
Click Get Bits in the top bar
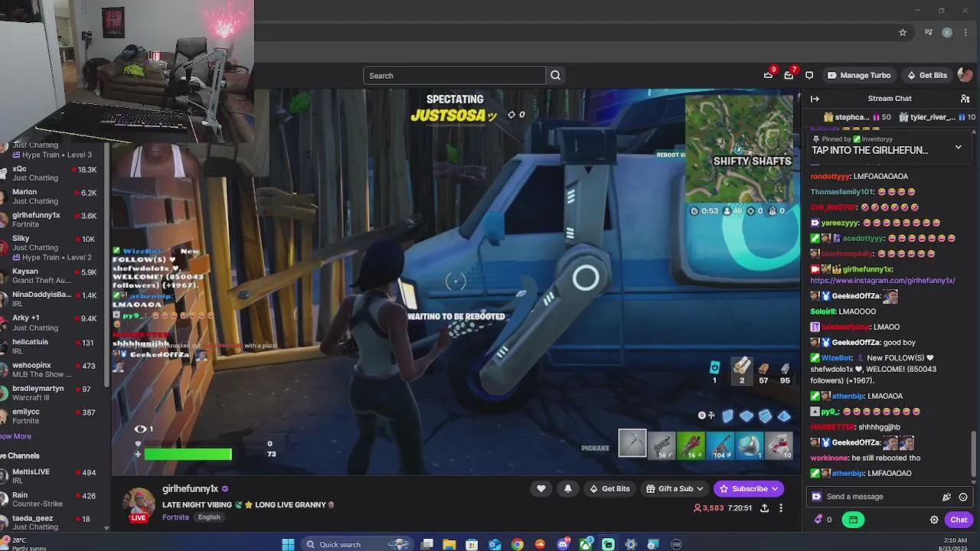point(926,75)
